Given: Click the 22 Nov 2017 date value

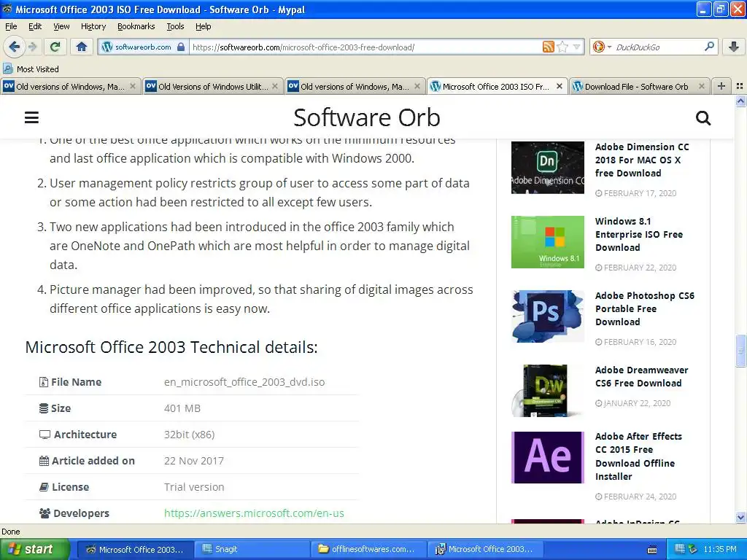Looking at the screenshot, I should 193,461.
